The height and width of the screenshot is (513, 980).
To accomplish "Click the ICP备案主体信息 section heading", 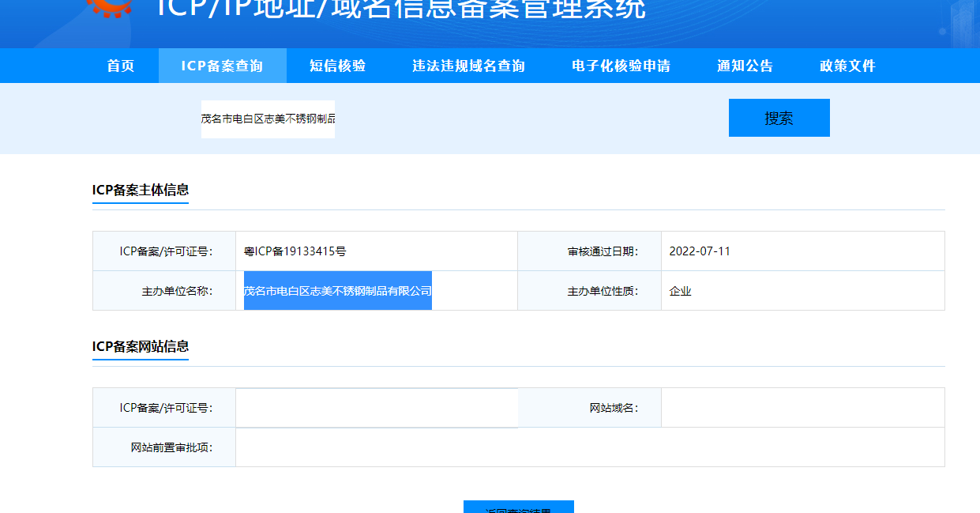I will click(141, 190).
